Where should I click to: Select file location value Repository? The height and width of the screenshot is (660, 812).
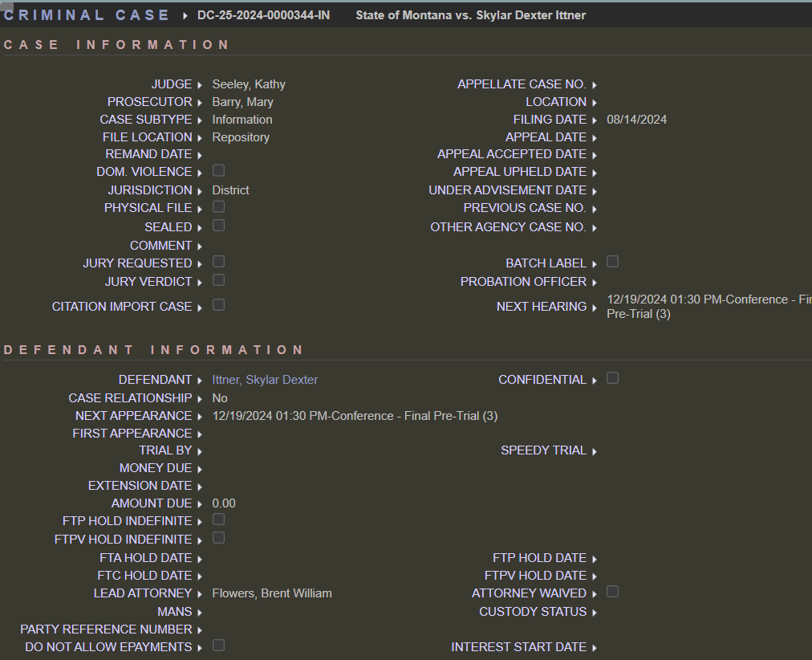[x=241, y=137]
